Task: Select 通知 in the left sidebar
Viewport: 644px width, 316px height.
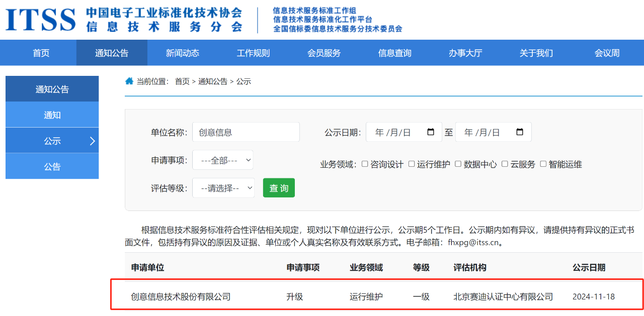Action: tap(52, 115)
